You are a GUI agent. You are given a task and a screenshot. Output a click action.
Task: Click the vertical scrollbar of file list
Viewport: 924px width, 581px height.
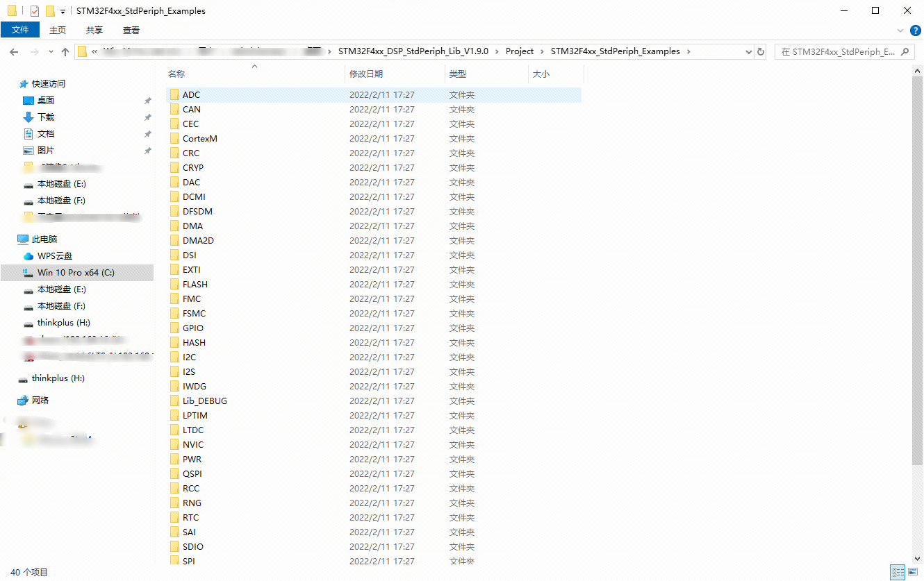917,278
